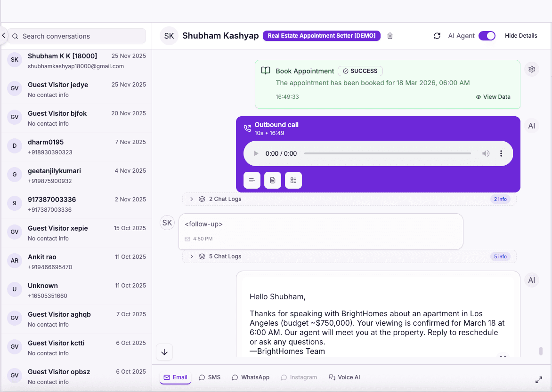552x392 pixels.
Task: Click Hide Details in the header
Action: (x=521, y=35)
